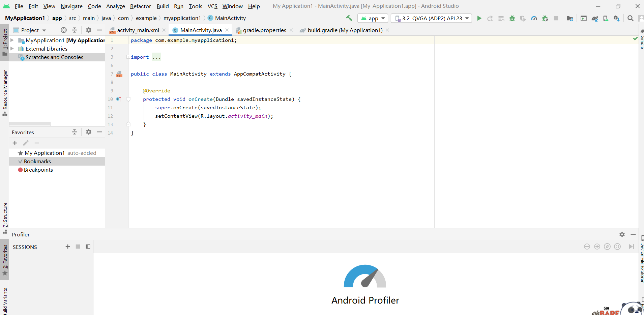Select My Application1 favorites entry

(57, 153)
